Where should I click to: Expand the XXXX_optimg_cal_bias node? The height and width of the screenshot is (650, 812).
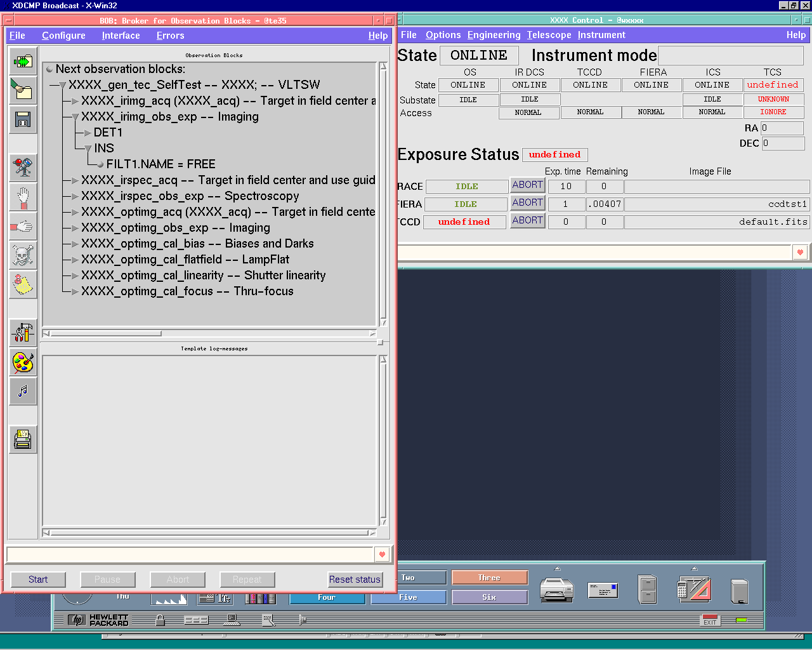(75, 244)
